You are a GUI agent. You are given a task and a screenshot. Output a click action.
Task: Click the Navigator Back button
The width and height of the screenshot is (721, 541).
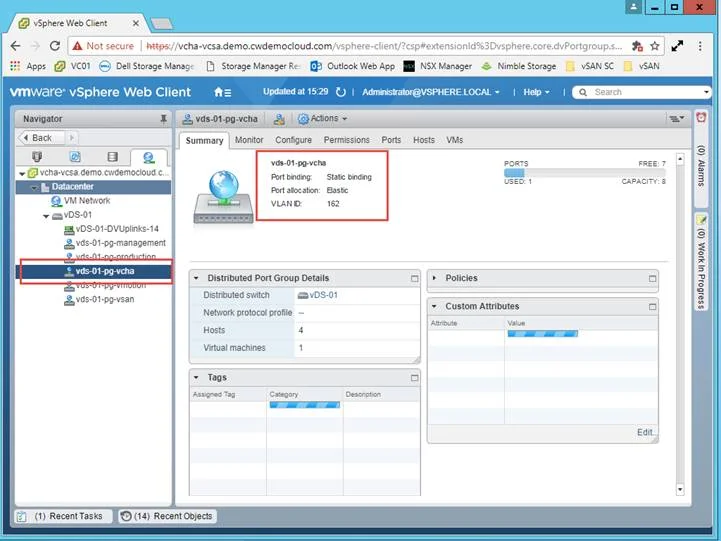[x=41, y=138]
